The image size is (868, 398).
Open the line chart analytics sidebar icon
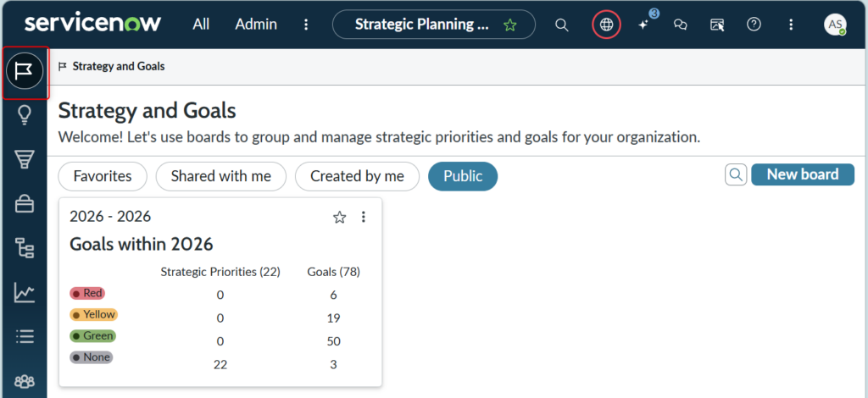point(25,292)
